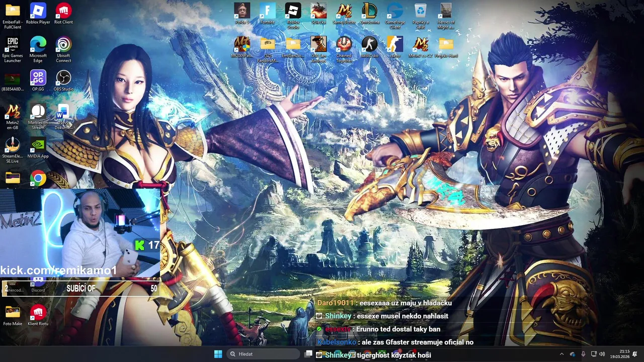644x362 pixels.
Task: Open the Roblox Studio shortcut
Action: (x=293, y=15)
